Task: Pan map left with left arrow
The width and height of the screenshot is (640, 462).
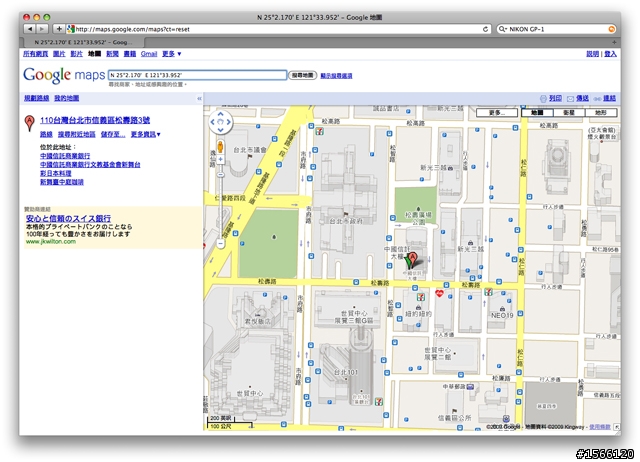Action: click(213, 122)
